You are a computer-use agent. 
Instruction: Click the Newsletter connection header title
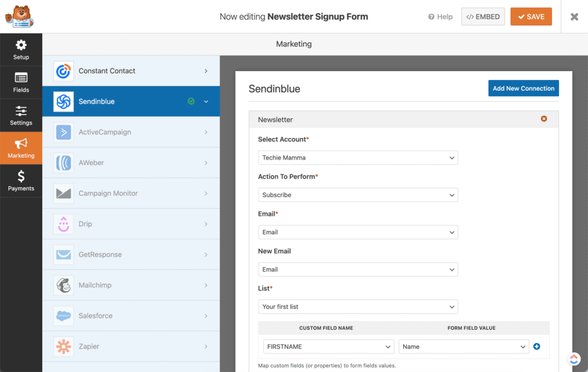[275, 119]
